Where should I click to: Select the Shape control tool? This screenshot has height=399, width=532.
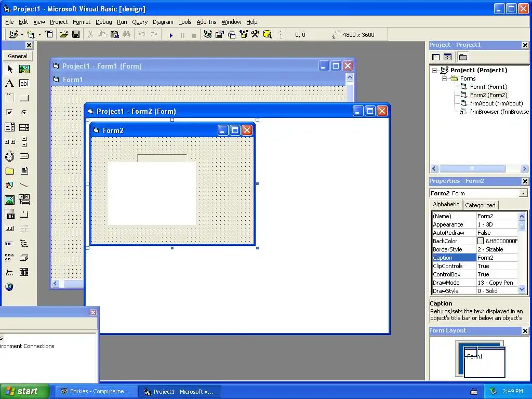click(x=10, y=185)
